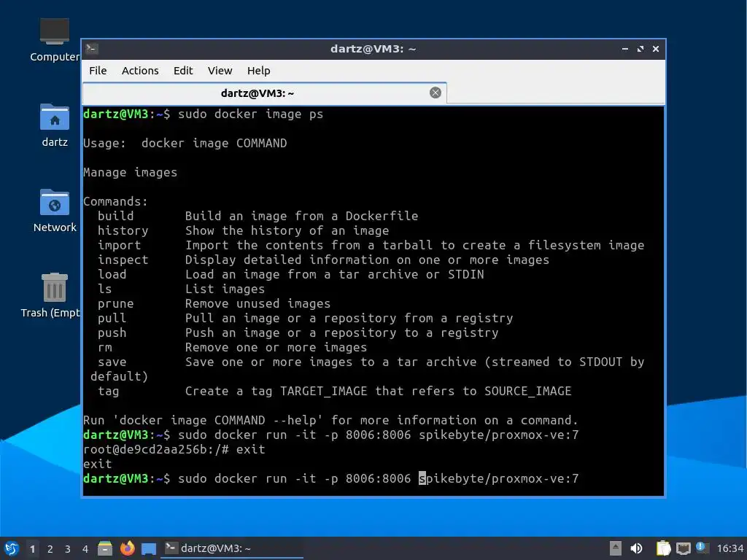Click the 'sudo docker image ps' command text
The image size is (747, 560).
coord(251,114)
